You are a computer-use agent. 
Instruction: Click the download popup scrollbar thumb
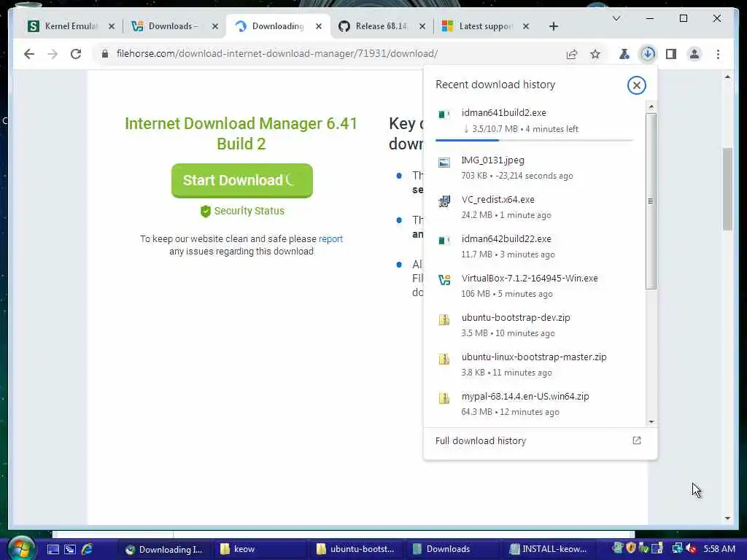651,201
